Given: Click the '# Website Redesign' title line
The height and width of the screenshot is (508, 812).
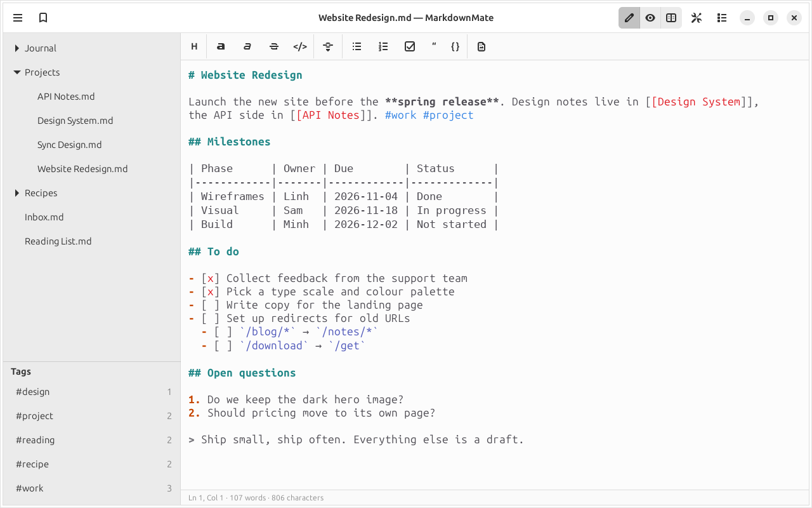Looking at the screenshot, I should 246,75.
